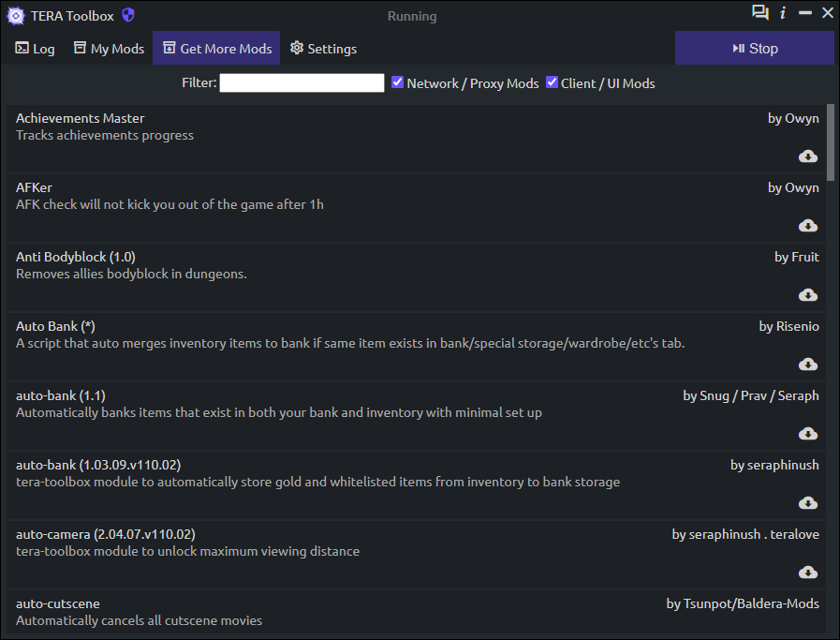The height and width of the screenshot is (640, 840).
Task: Download Auto Bank by Risenio
Action: (808, 365)
